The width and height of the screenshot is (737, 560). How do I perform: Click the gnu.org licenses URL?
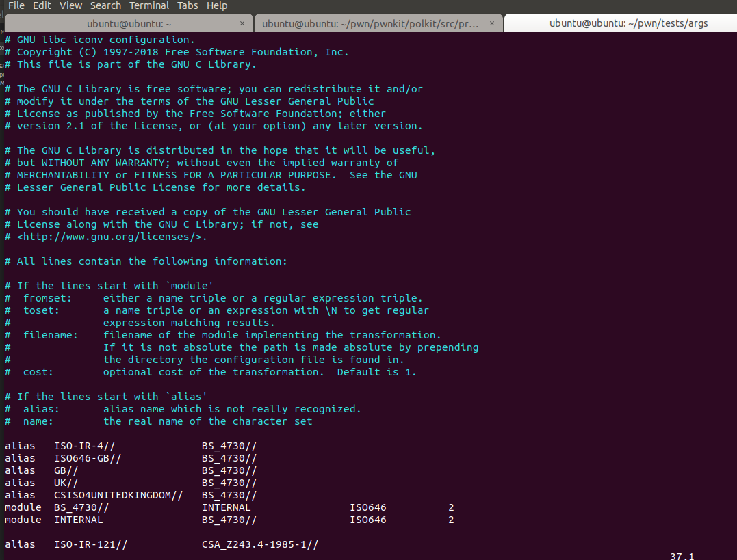point(112,237)
